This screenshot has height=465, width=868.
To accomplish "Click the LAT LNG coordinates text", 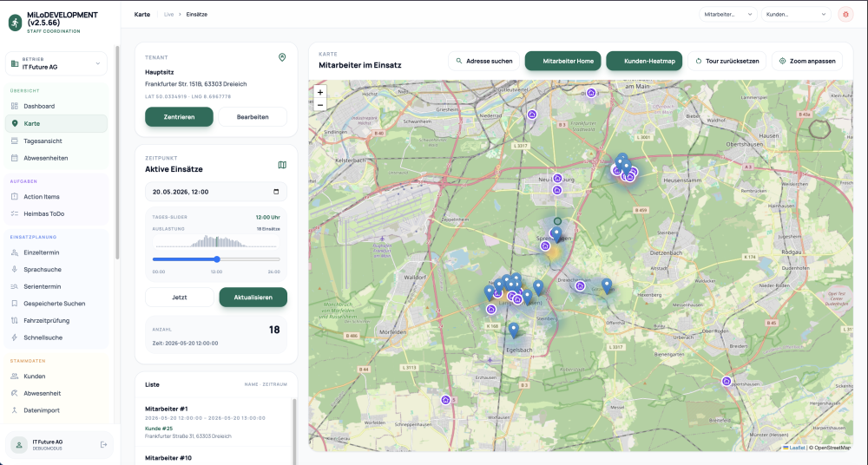I will tap(188, 96).
